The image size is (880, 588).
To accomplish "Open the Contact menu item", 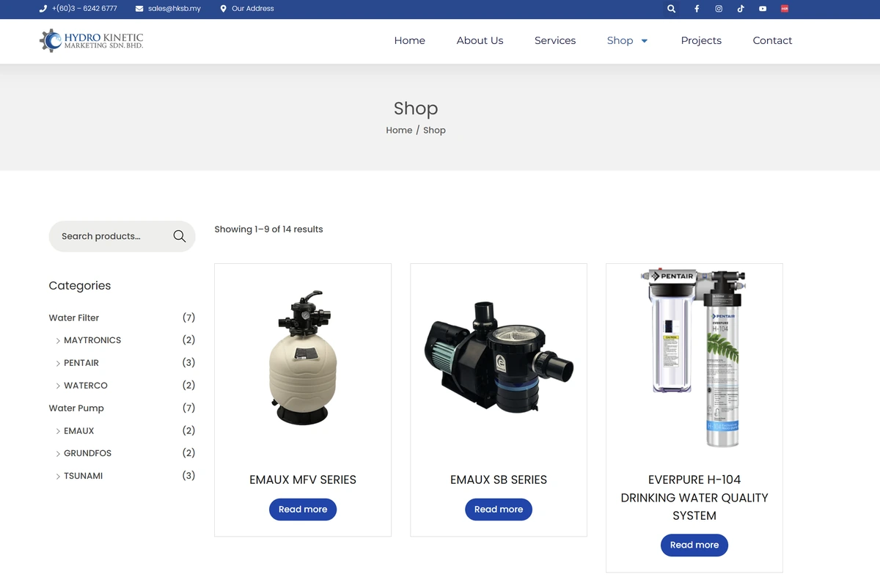I will (x=772, y=40).
